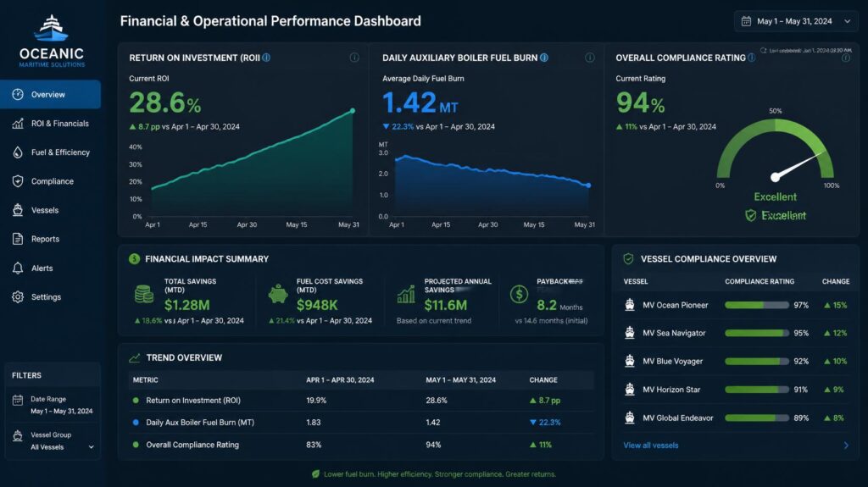Click the info icon beside Return on Investment title
Viewport: 868px width, 487px height.
266,58
